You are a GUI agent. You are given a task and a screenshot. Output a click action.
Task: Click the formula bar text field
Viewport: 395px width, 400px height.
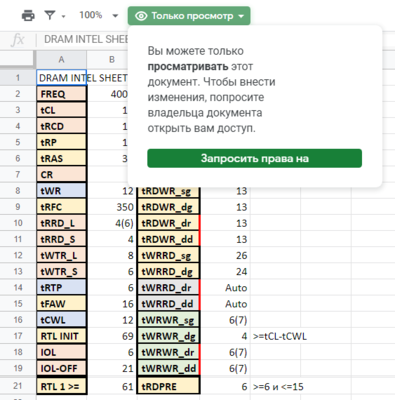[86, 39]
